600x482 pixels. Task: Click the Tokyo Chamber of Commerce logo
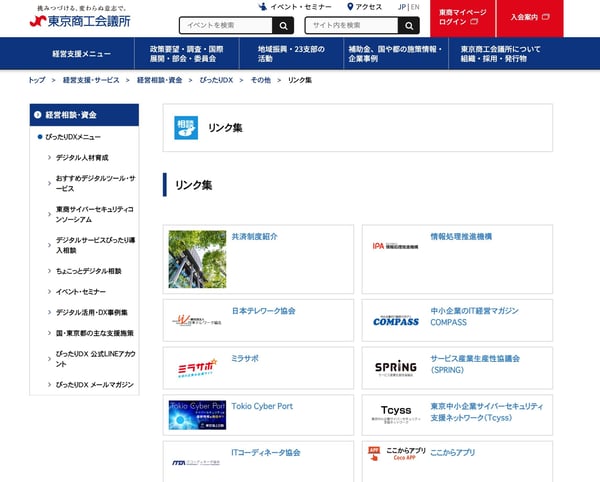pos(80,17)
